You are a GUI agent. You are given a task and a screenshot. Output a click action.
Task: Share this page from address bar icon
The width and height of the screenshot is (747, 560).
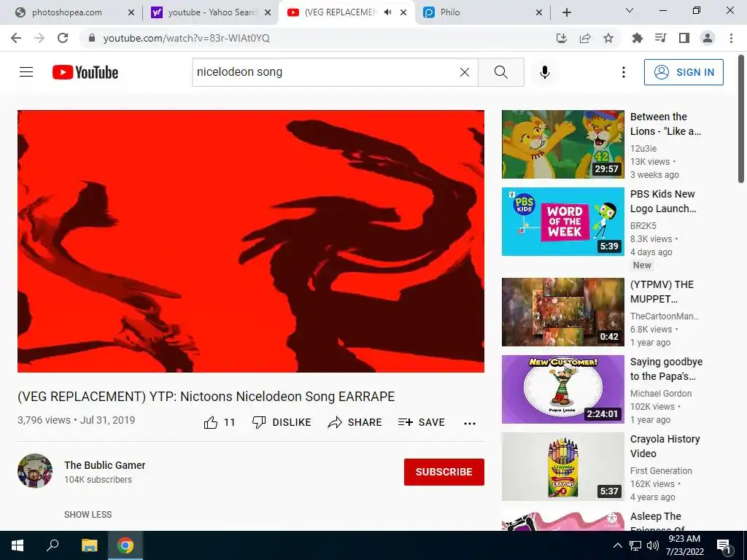tap(585, 38)
